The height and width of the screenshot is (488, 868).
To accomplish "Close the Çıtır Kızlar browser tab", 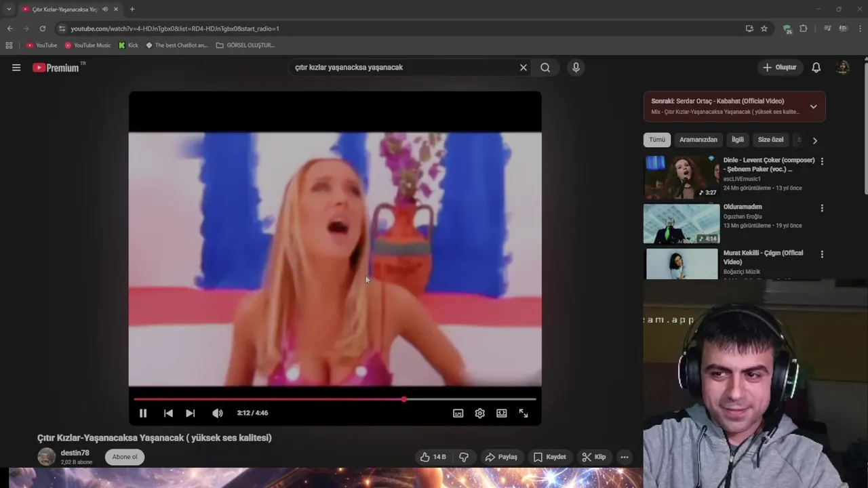I will coord(116,9).
